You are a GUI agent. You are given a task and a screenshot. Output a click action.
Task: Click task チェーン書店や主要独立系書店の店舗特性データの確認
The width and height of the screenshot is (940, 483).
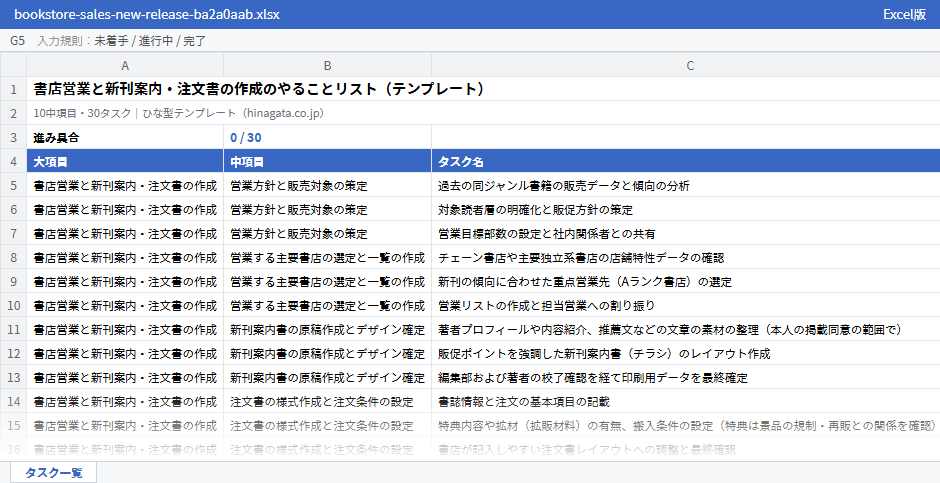[686, 257]
